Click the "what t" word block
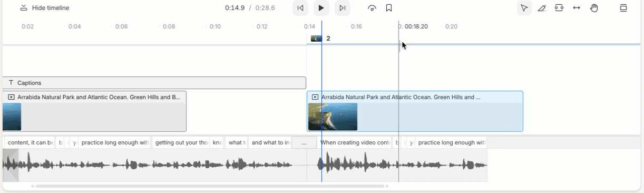 pos(237,142)
